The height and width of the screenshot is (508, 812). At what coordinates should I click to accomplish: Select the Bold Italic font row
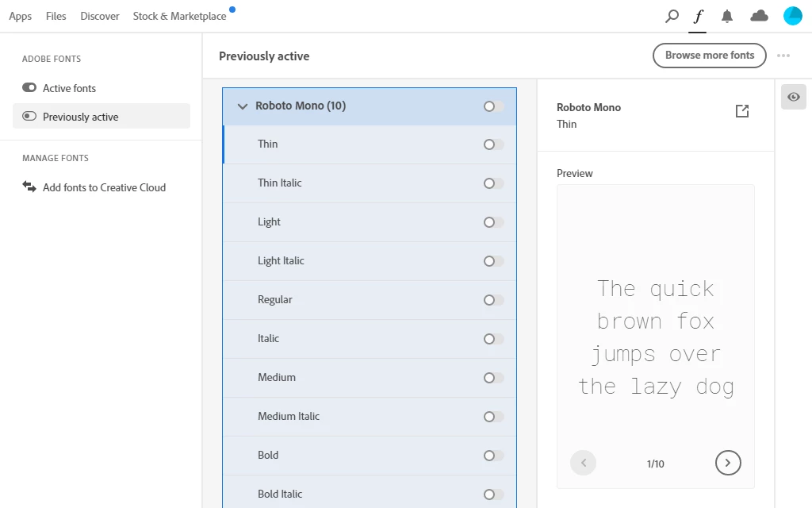[370, 492]
